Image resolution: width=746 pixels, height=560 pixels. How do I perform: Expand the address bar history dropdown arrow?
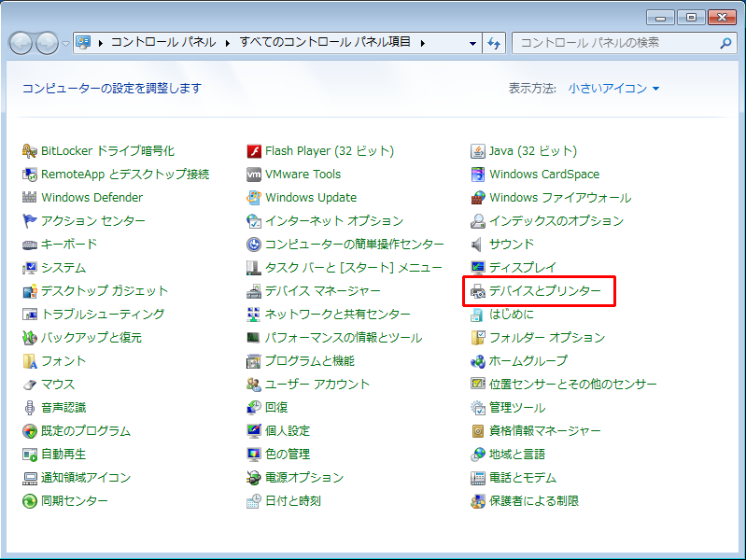[x=472, y=43]
